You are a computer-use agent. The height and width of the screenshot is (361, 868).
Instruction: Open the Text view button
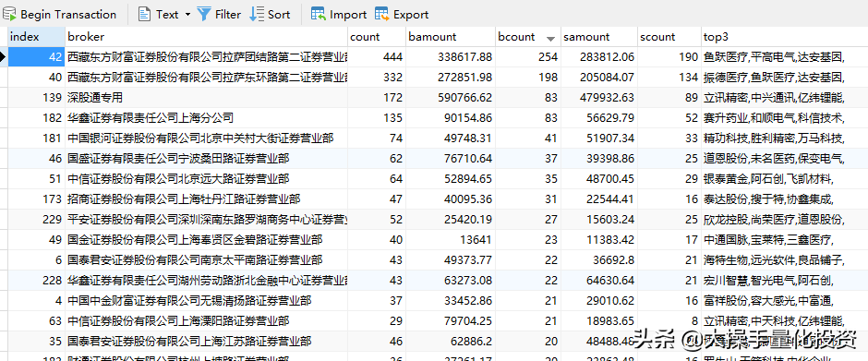(x=158, y=15)
